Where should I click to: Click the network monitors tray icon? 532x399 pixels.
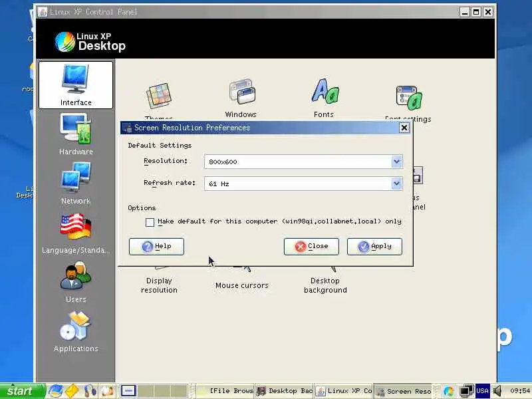467,392
